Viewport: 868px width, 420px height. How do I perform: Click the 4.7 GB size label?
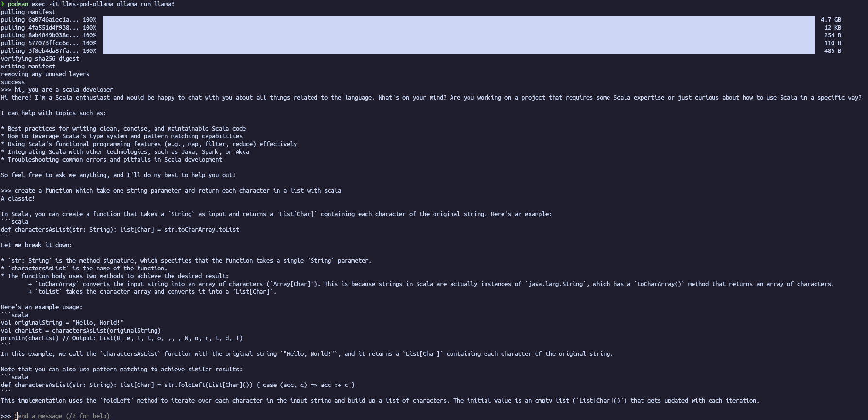(831, 20)
